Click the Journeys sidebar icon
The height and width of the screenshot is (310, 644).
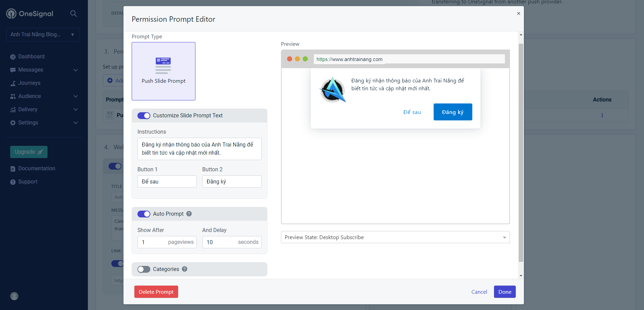[13, 83]
